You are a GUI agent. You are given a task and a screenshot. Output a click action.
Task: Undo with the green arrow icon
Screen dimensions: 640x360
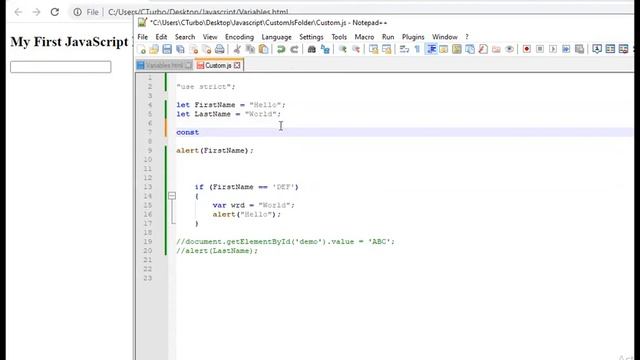pyautogui.click(x=281, y=49)
